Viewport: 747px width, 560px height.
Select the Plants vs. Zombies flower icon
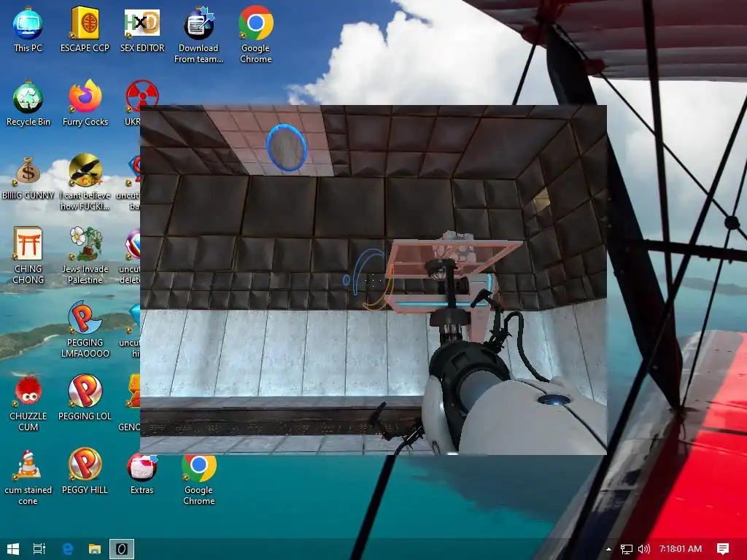(85, 256)
